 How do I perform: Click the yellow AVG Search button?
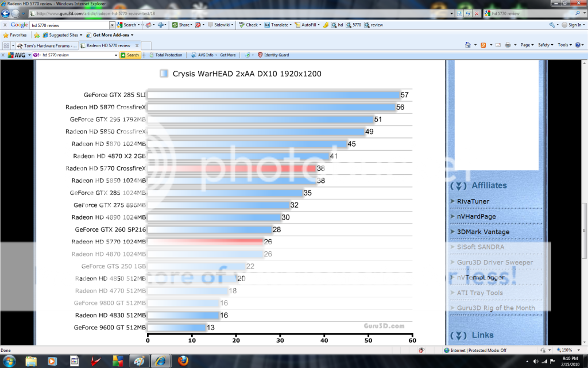pyautogui.click(x=130, y=55)
